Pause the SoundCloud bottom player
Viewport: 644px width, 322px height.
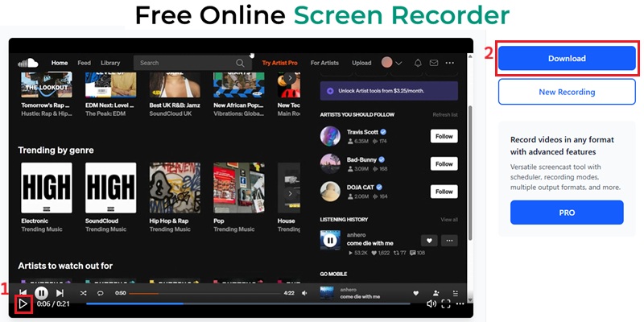[41, 293]
